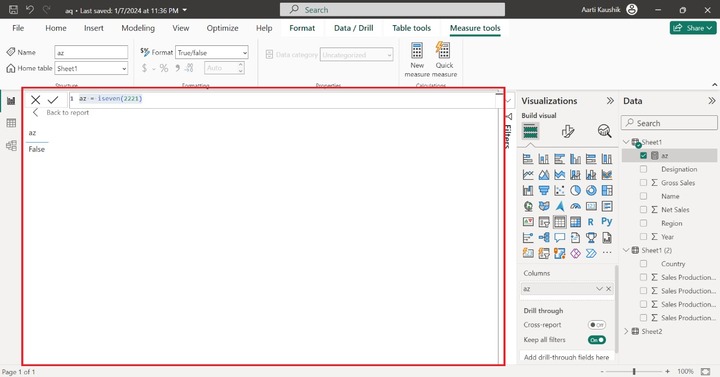Choose the scatter chart visual
This screenshot has height=377, width=720.
559,190
